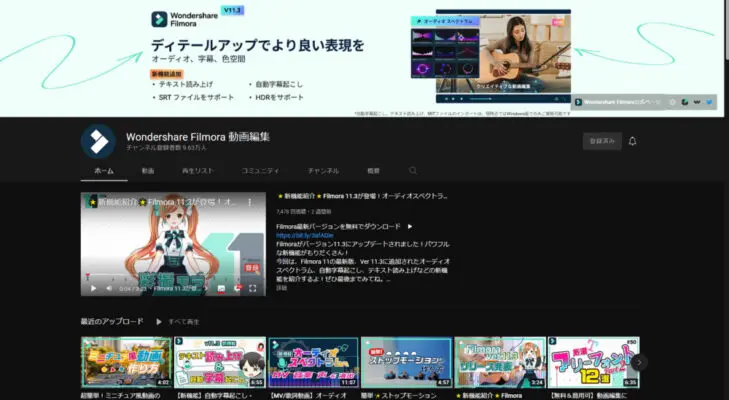Screen dimensions: 729x400
Task: Click the 登録済み subscribed button
Action: pyautogui.click(x=602, y=141)
